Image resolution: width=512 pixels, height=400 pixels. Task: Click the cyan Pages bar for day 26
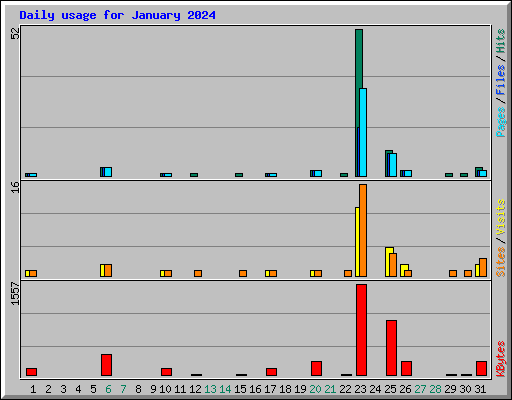[408, 173]
